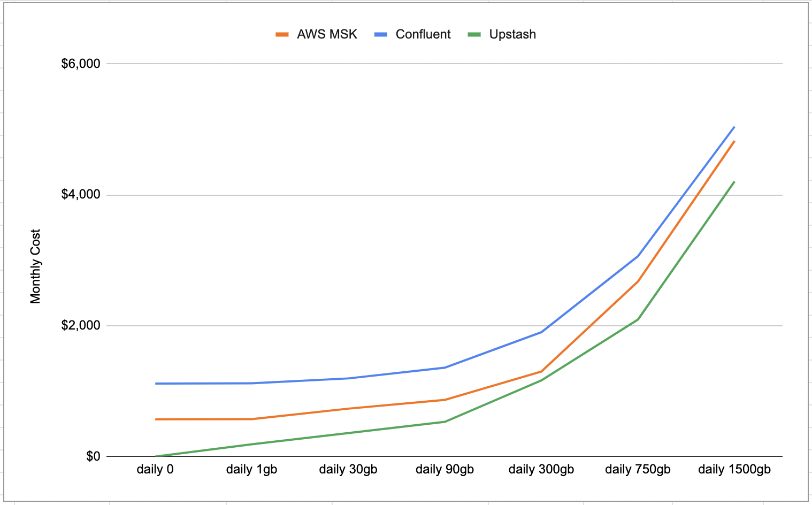Click the green Upstash legend swatch
The height and width of the screenshot is (505, 812).
click(x=474, y=35)
